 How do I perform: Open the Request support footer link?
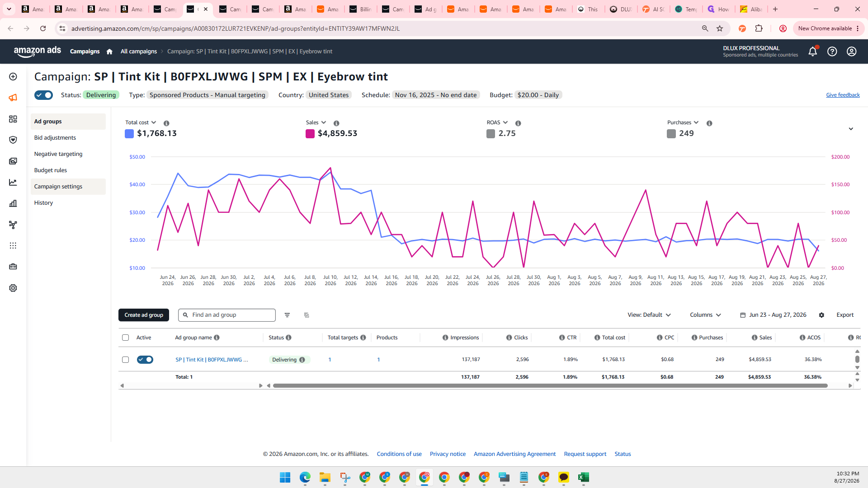pos(585,454)
